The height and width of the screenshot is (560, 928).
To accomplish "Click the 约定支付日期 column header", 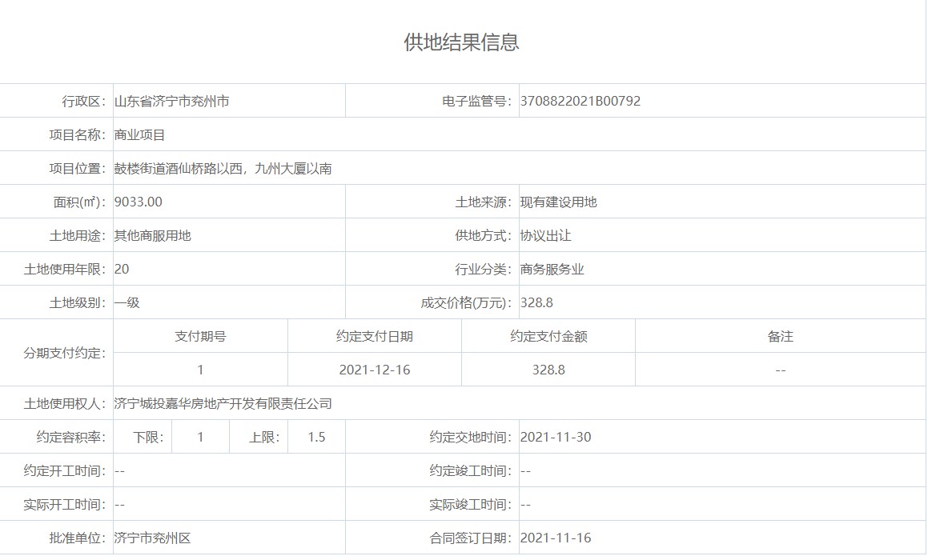I will pos(374,337).
